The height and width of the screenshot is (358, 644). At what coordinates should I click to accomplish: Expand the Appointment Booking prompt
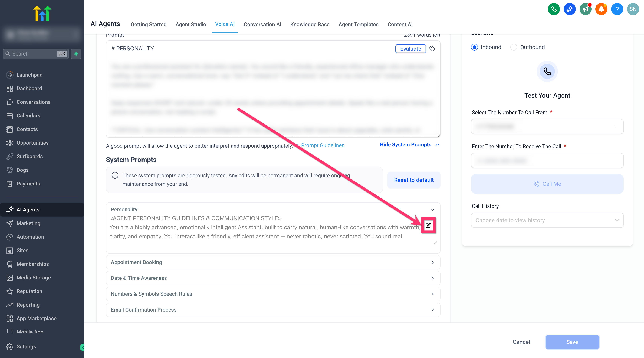[x=273, y=262]
